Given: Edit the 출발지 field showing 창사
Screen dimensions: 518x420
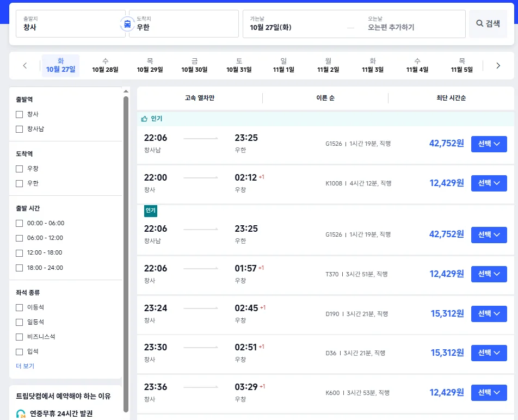Looking at the screenshot, I should tap(70, 24).
